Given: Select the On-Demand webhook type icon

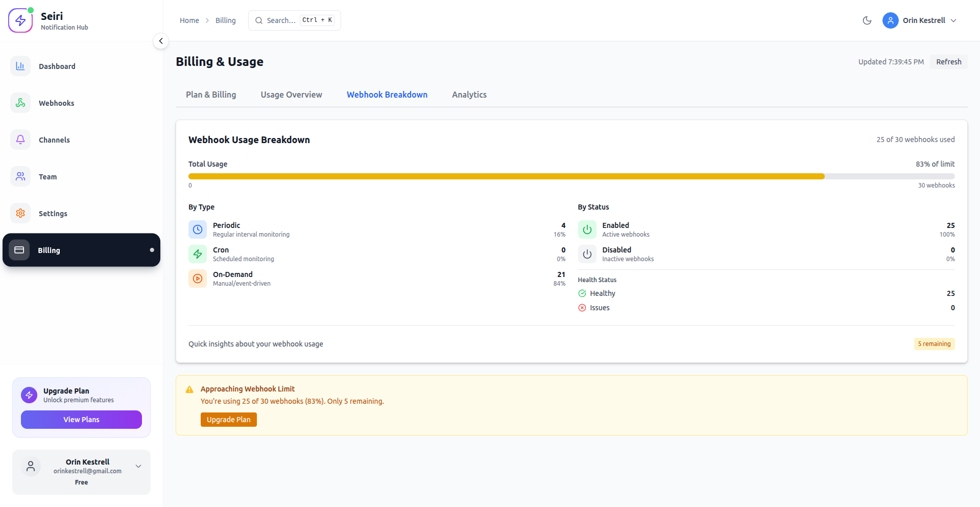Looking at the screenshot, I should (x=198, y=278).
